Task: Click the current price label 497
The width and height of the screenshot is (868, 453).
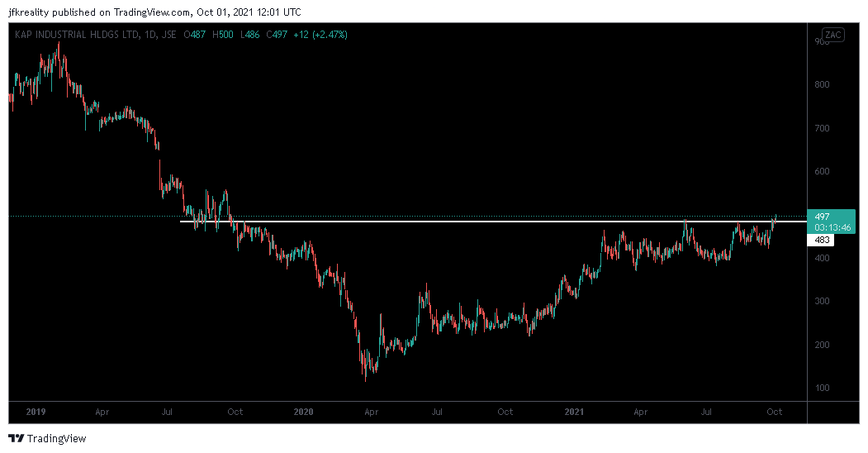Action: click(823, 217)
